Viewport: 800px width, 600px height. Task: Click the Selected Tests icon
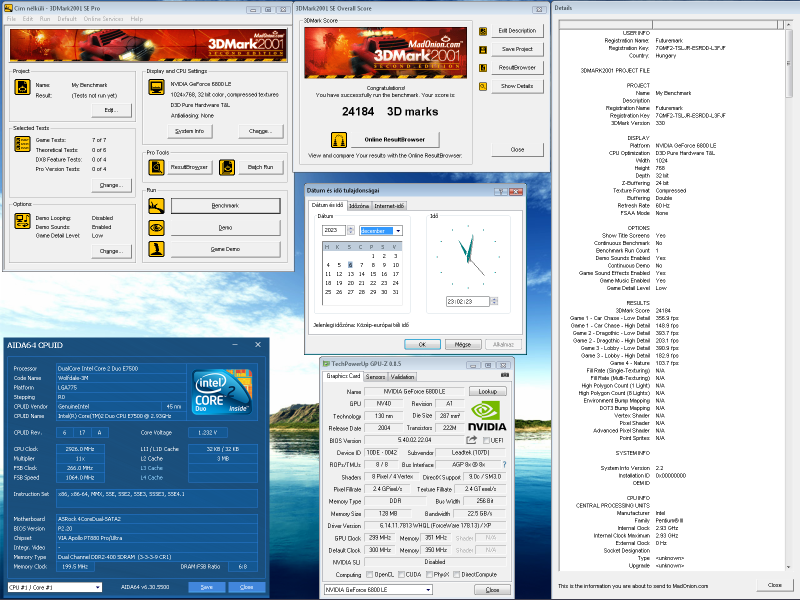pos(22,144)
